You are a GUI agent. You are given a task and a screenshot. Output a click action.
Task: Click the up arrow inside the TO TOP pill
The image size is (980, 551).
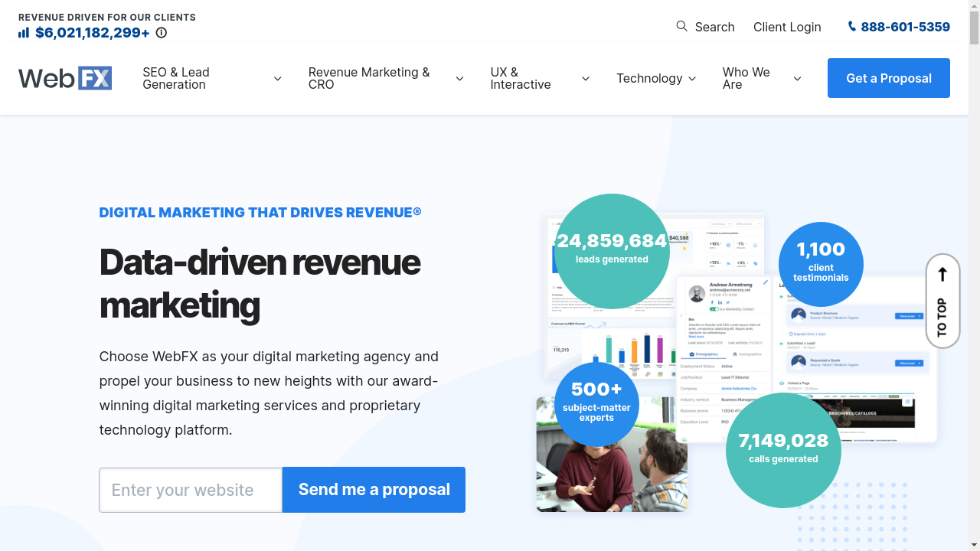click(x=942, y=274)
